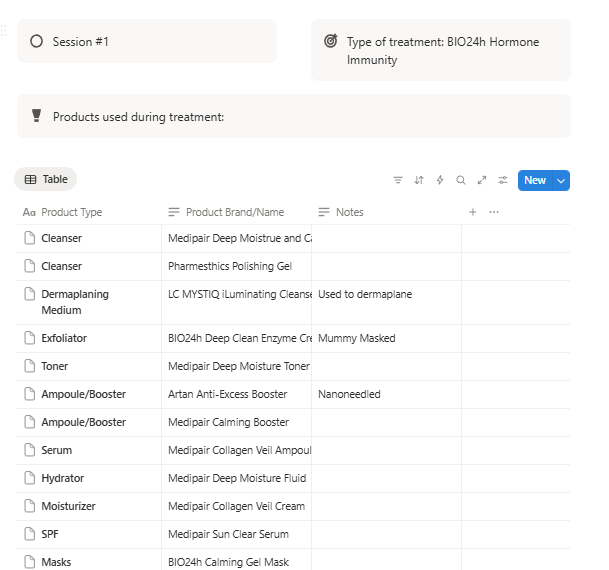The width and height of the screenshot is (609, 570).
Task: Click Pharmesthics Polishing Gel cell
Action: tap(237, 266)
